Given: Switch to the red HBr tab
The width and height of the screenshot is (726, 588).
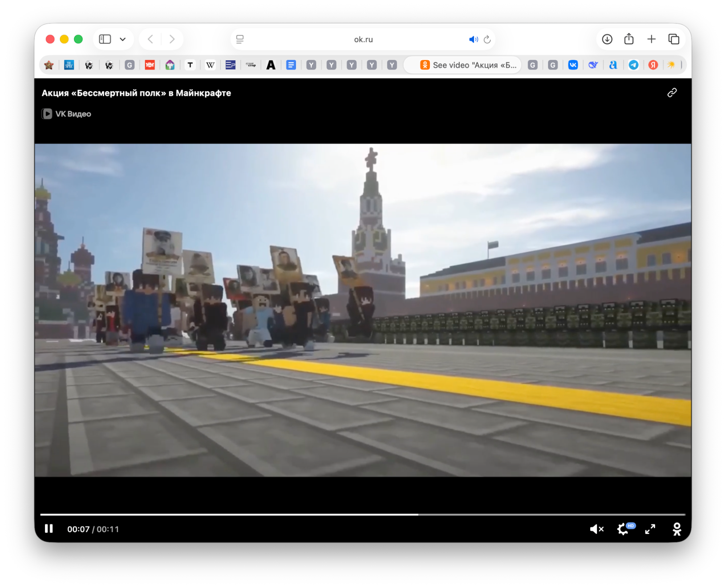Looking at the screenshot, I should (x=150, y=65).
